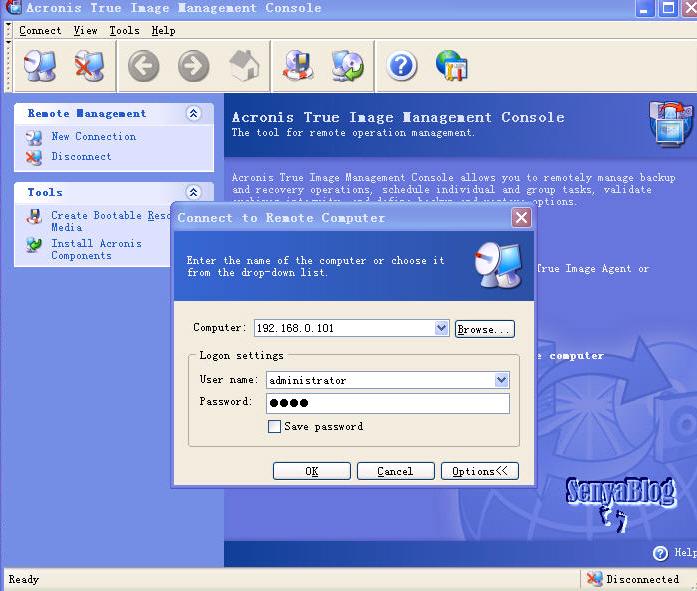Click the Acronis app icon in title bar
This screenshot has height=591, width=697.
[x=13, y=7]
